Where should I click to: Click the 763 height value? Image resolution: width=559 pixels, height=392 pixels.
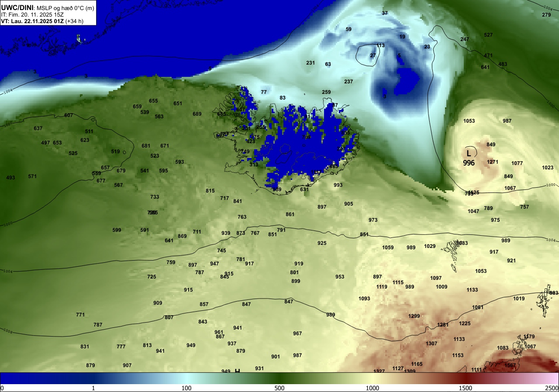(242, 217)
